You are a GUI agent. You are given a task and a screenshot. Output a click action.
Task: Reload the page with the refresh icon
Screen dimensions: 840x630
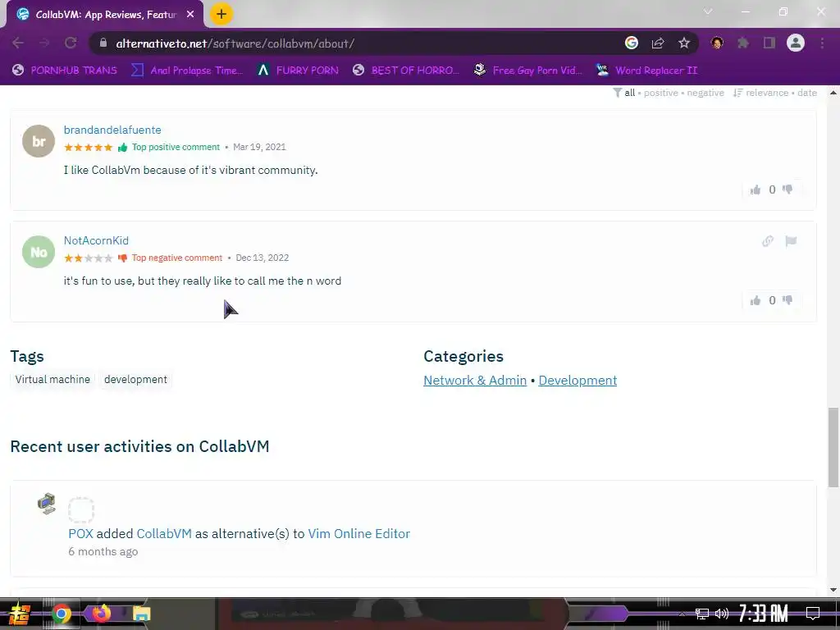pos(71,43)
